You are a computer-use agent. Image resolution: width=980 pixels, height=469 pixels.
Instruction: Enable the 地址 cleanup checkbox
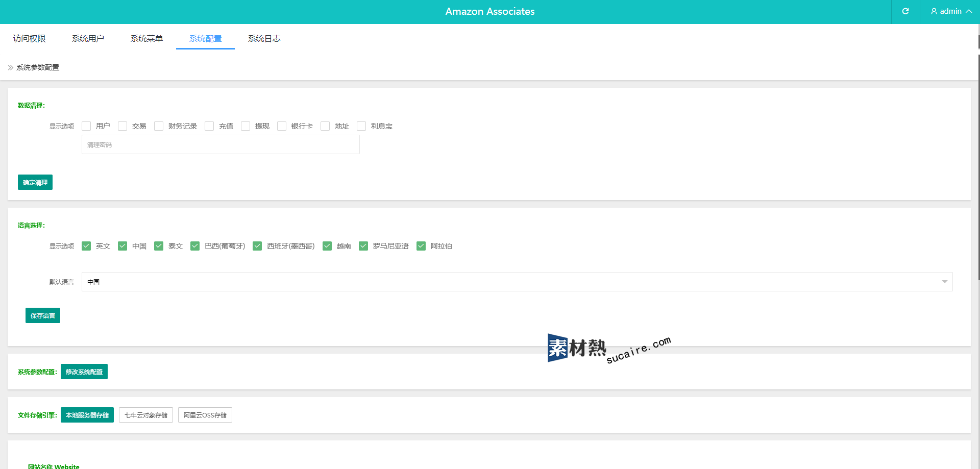click(325, 126)
